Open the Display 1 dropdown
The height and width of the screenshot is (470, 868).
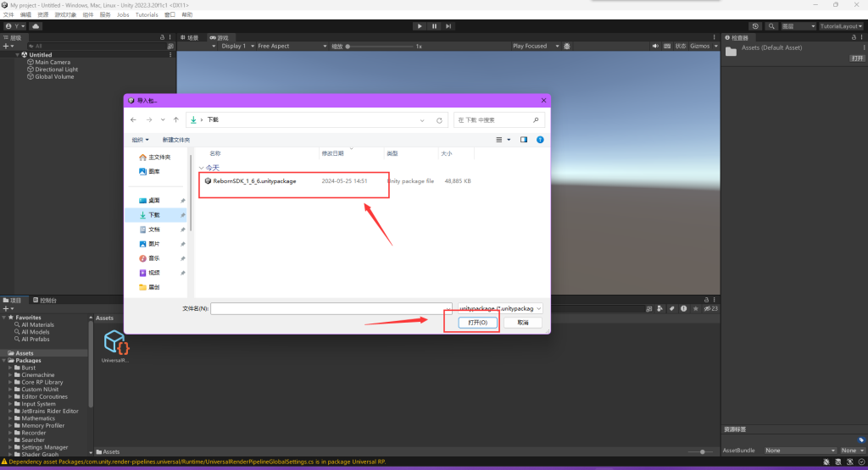coord(235,46)
